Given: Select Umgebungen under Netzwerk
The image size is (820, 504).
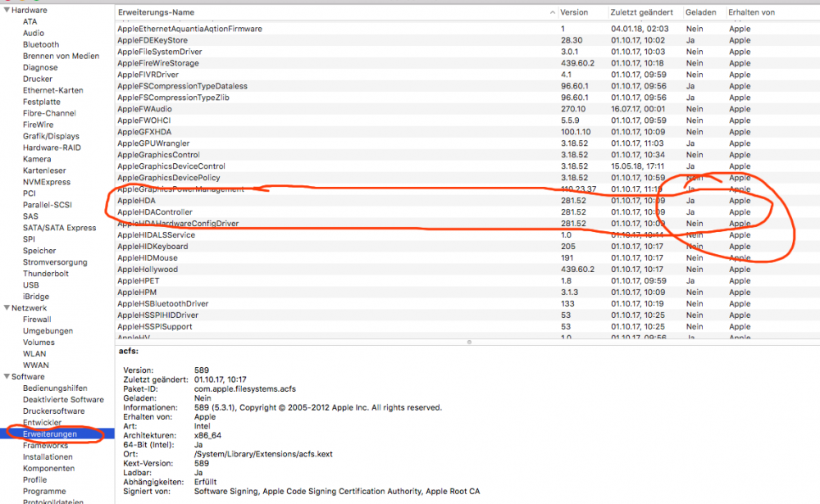Looking at the screenshot, I should pos(48,331).
